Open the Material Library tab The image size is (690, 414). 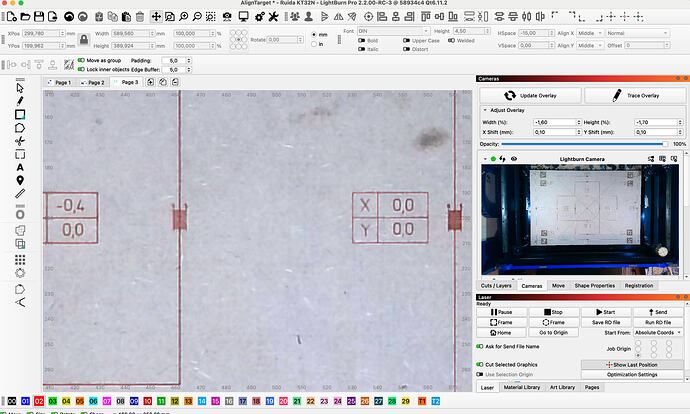[522, 387]
